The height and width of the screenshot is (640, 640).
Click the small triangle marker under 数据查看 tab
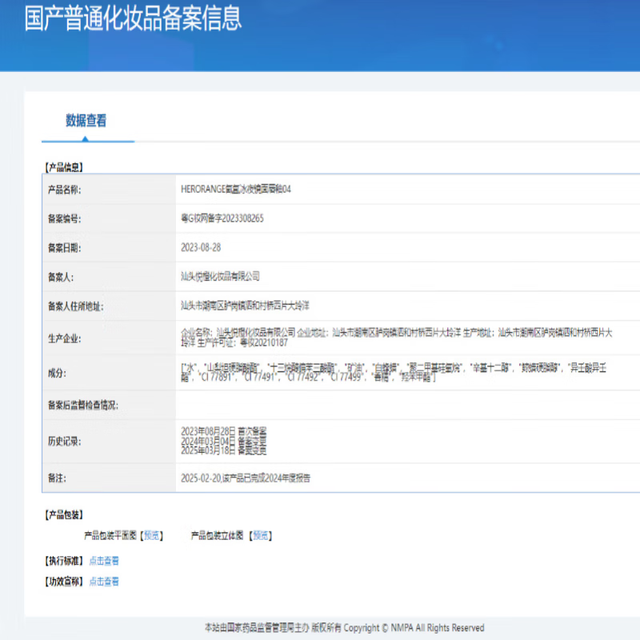click(x=85, y=139)
